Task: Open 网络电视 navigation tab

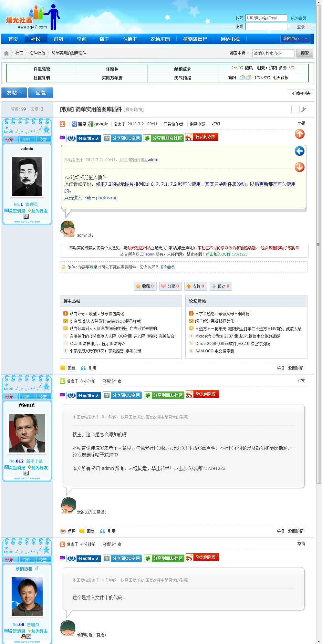Action: pyautogui.click(x=230, y=39)
